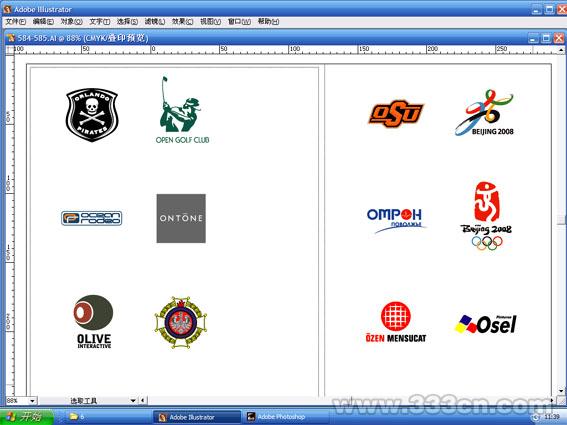567x425 pixels.
Task: Open the 编辑(E) menu
Action: pos(43,22)
